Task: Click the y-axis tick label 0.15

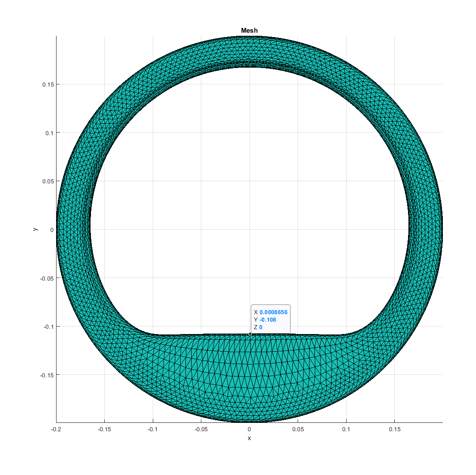Action: 46,84
